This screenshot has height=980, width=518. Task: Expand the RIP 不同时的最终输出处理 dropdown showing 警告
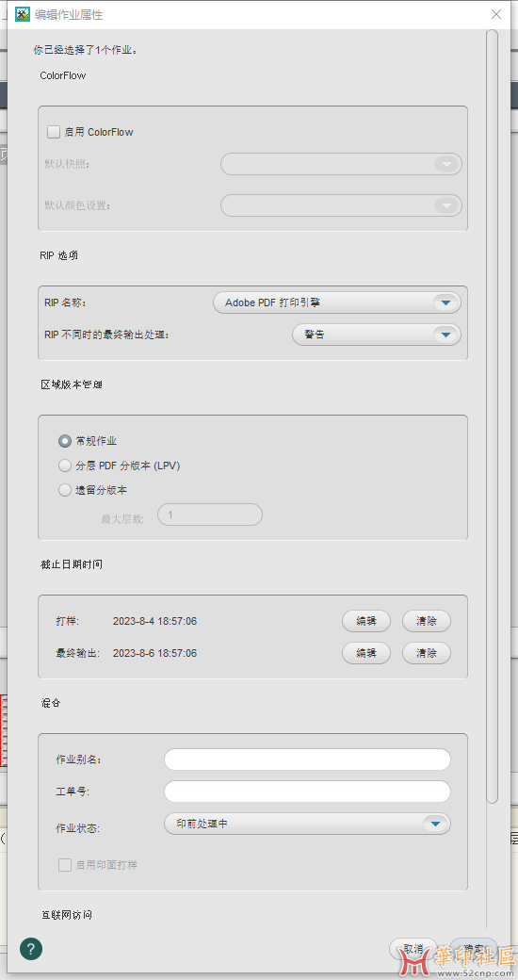click(377, 335)
